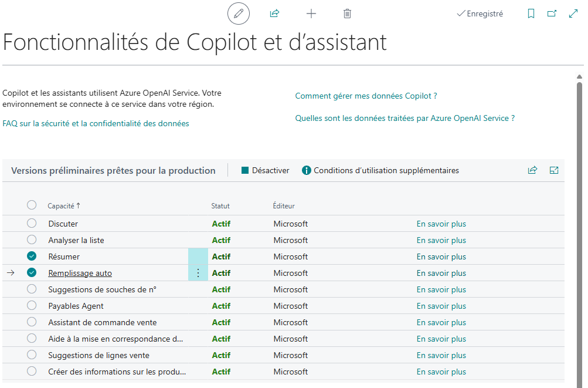Toggle the select-all circle in header
The height and width of the screenshot is (388, 588).
[x=32, y=205]
